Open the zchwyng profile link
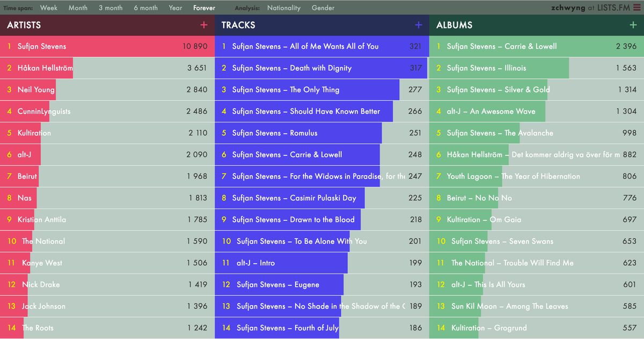 (567, 8)
